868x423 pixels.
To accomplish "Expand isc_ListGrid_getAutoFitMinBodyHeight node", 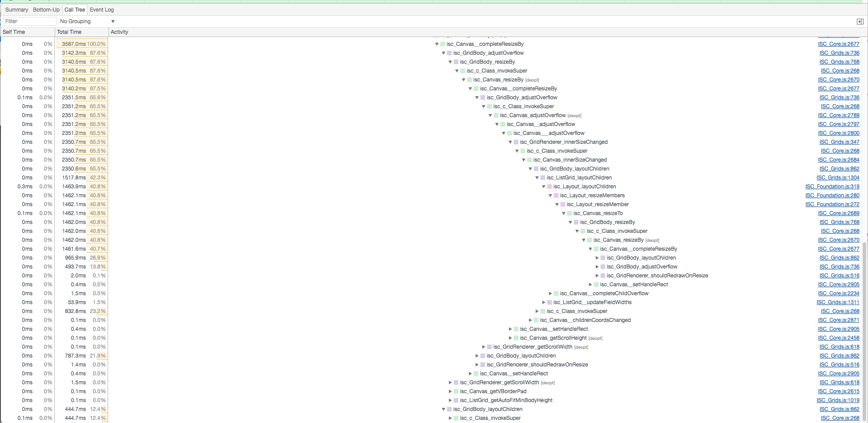I will [x=450, y=400].
